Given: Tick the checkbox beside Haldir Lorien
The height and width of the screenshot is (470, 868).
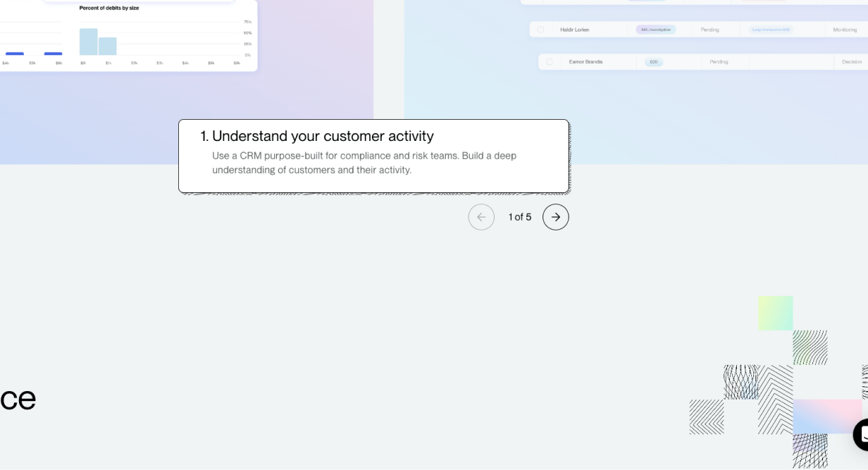Looking at the screenshot, I should pos(540,30).
